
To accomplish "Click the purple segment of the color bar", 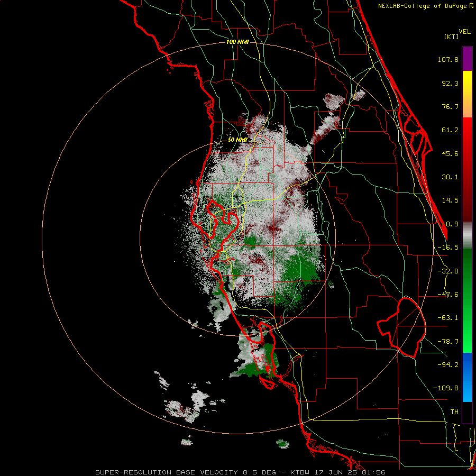I will pyautogui.click(x=467, y=59).
